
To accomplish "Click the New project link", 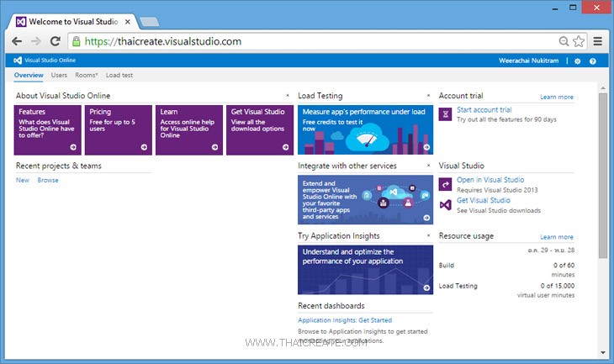I will coord(23,180).
